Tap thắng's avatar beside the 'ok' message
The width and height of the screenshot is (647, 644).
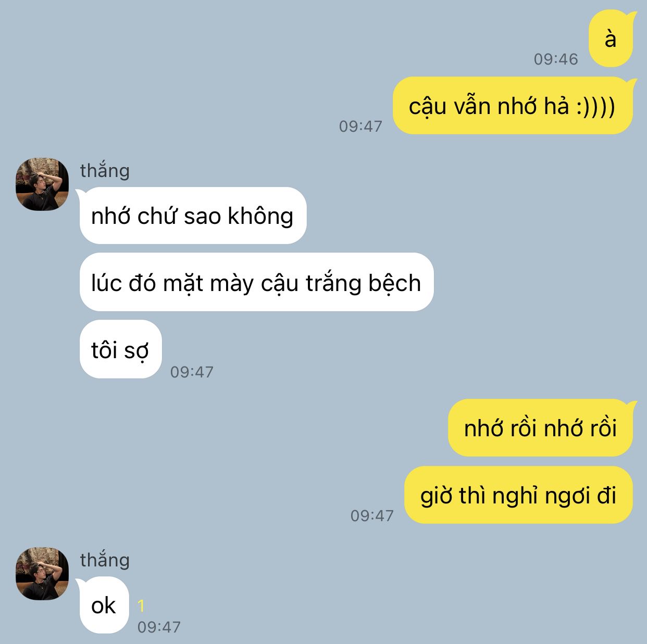click(x=42, y=573)
